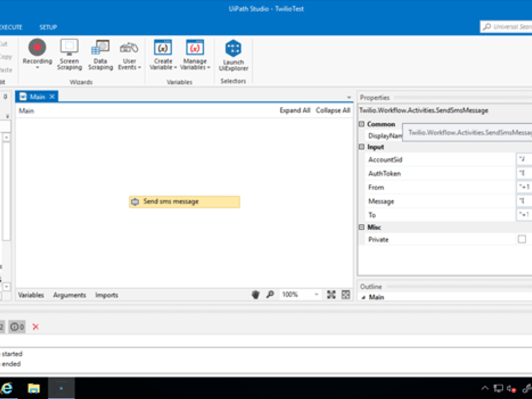Collapse the Common property group

point(362,124)
